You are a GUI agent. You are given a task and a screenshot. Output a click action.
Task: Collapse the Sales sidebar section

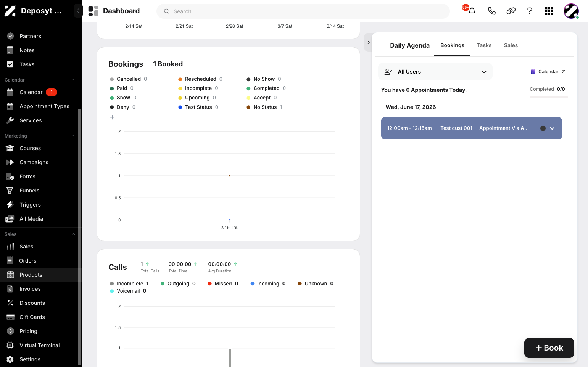(x=74, y=234)
